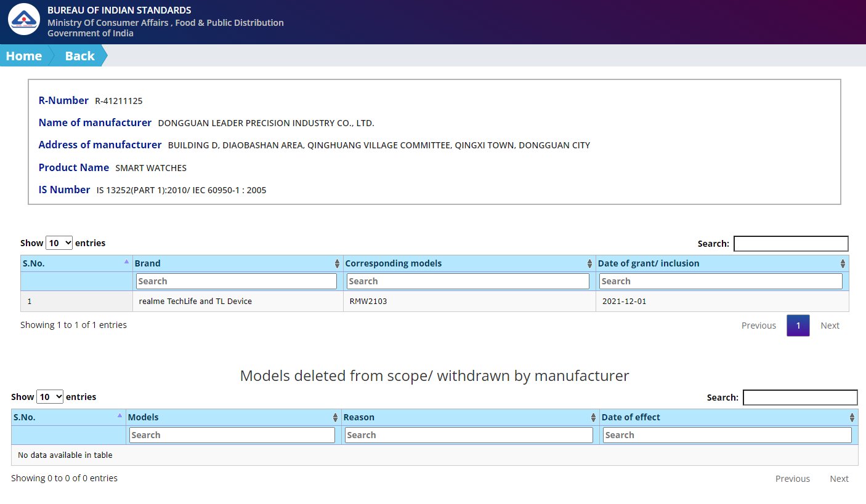Viewport: 866px width, 504px height.
Task: Sort by Date of effect column
Action: tap(729, 417)
